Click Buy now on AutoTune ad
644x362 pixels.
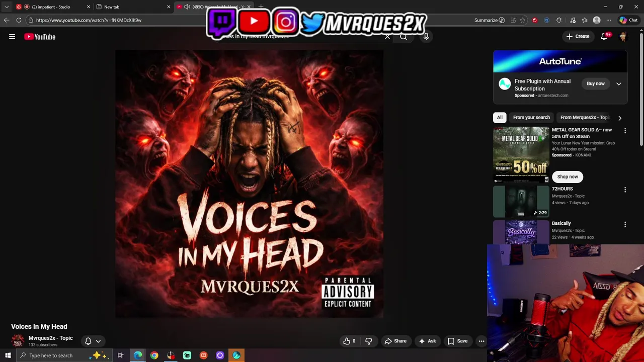[596, 83]
